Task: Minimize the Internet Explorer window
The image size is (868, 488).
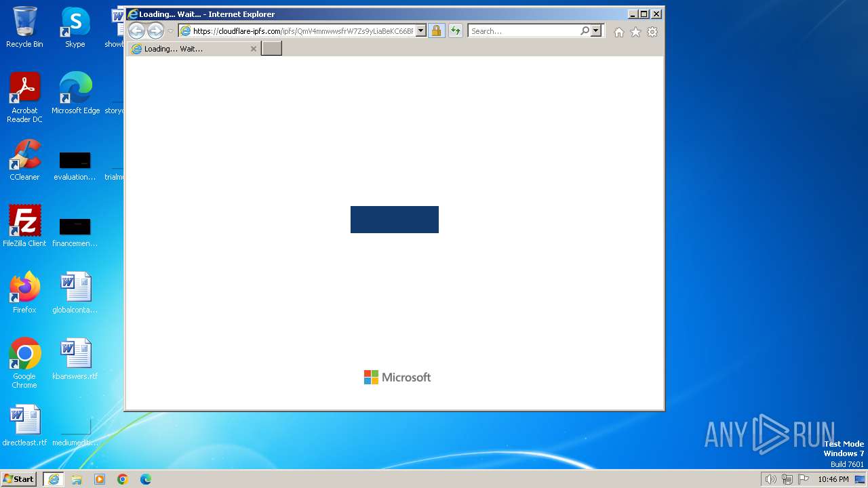Action: pos(633,14)
